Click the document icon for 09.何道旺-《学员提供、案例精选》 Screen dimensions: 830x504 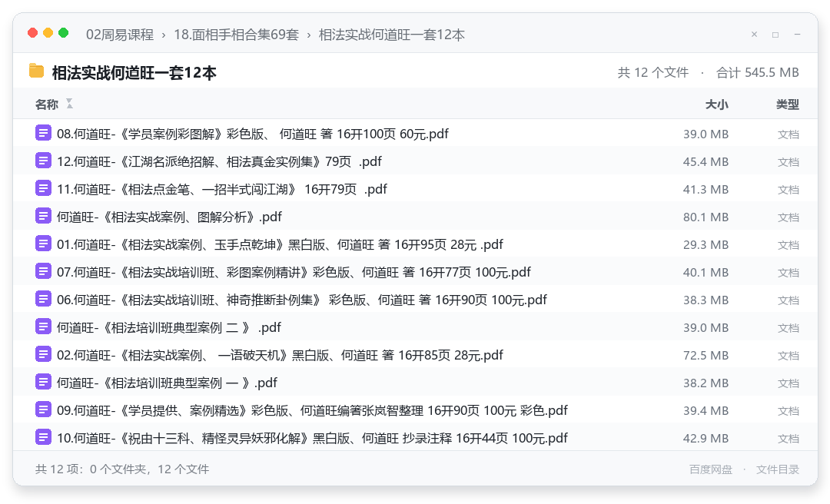point(43,409)
